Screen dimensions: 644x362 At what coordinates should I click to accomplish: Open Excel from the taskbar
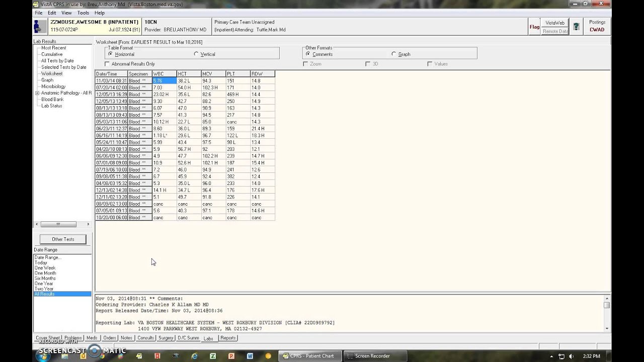tap(213, 355)
